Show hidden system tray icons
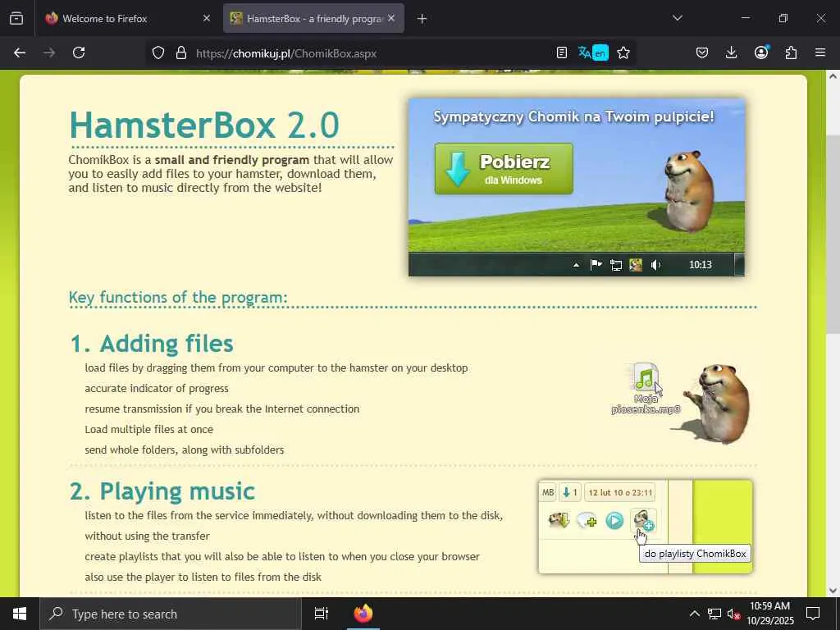The height and width of the screenshot is (630, 840). click(x=694, y=614)
